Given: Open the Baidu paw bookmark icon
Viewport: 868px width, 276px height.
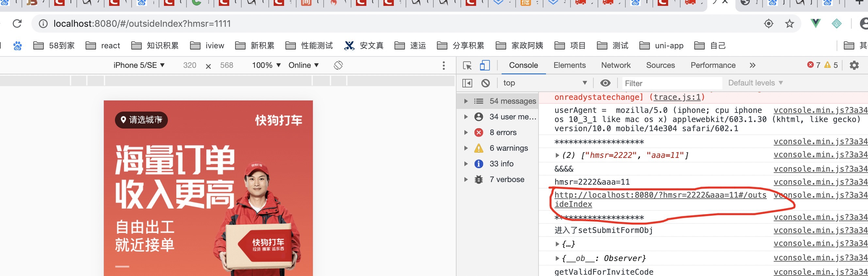Looking at the screenshot, I should [18, 45].
